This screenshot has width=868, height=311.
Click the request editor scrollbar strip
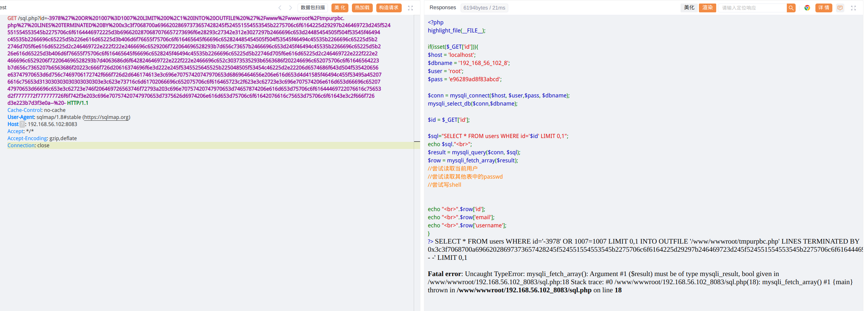pos(417,162)
